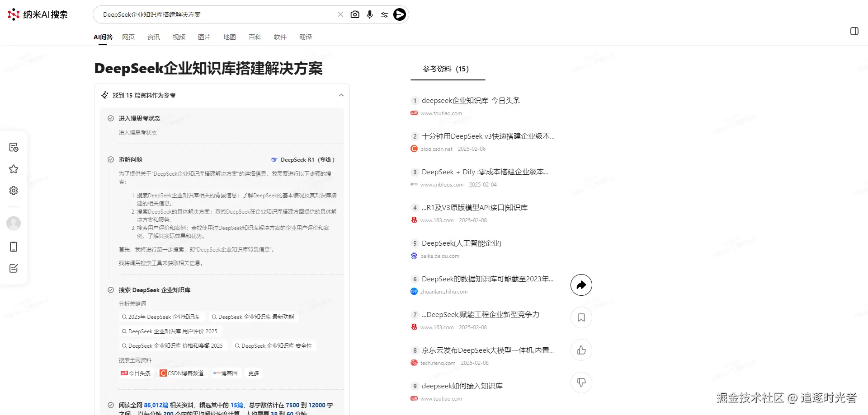The height and width of the screenshot is (415, 868).
Task: Open reference 京东云发布DeepSeek大模型一体机
Action: point(488,350)
